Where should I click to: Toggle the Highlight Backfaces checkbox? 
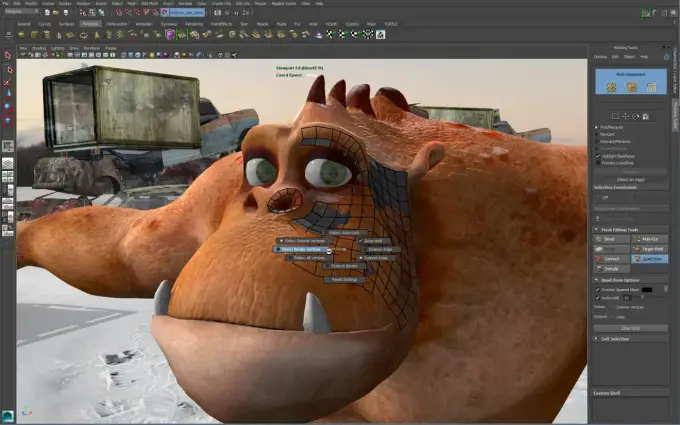598,156
